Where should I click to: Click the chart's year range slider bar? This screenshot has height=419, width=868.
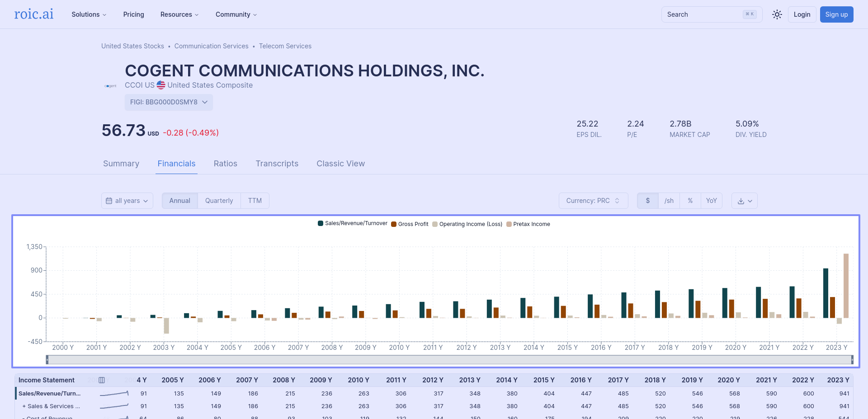449,360
